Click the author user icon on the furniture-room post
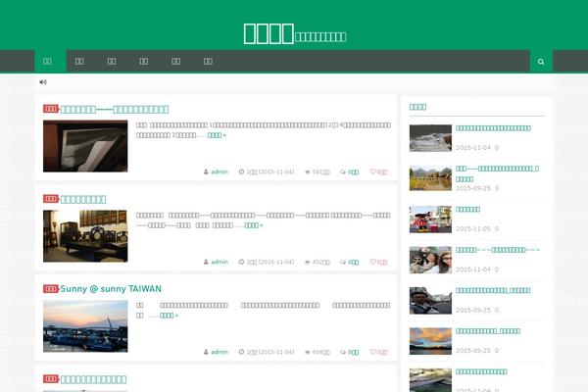 (206, 262)
